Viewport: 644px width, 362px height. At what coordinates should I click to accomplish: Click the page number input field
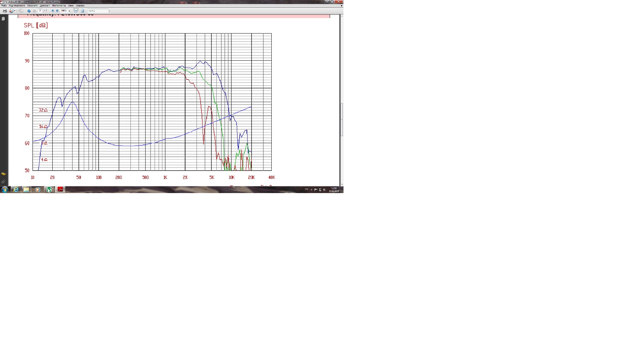point(40,11)
